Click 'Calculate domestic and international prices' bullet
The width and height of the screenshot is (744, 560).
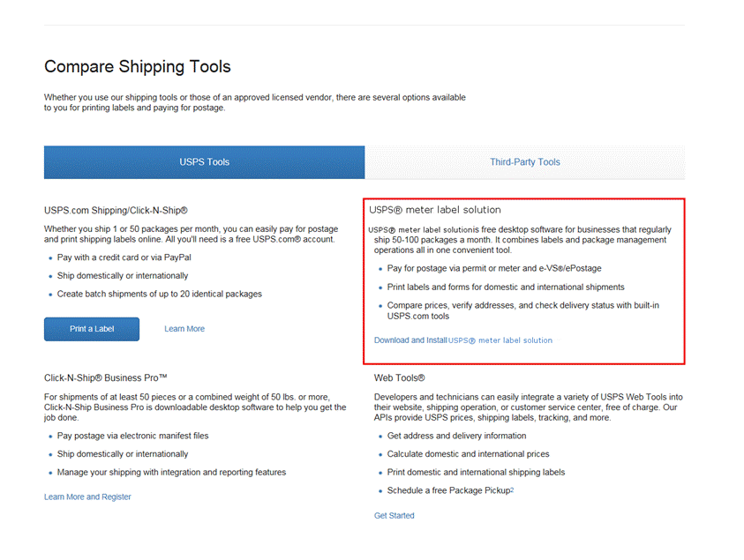coord(468,454)
